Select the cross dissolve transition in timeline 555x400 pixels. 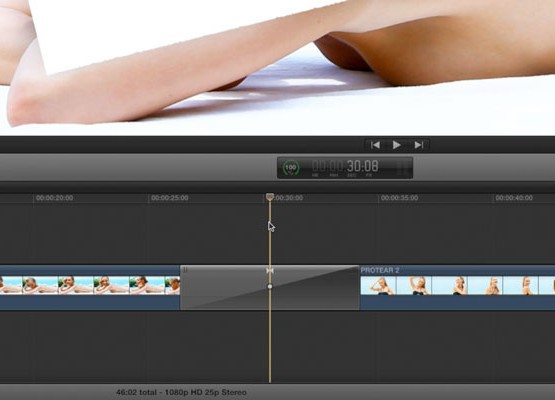(x=270, y=288)
